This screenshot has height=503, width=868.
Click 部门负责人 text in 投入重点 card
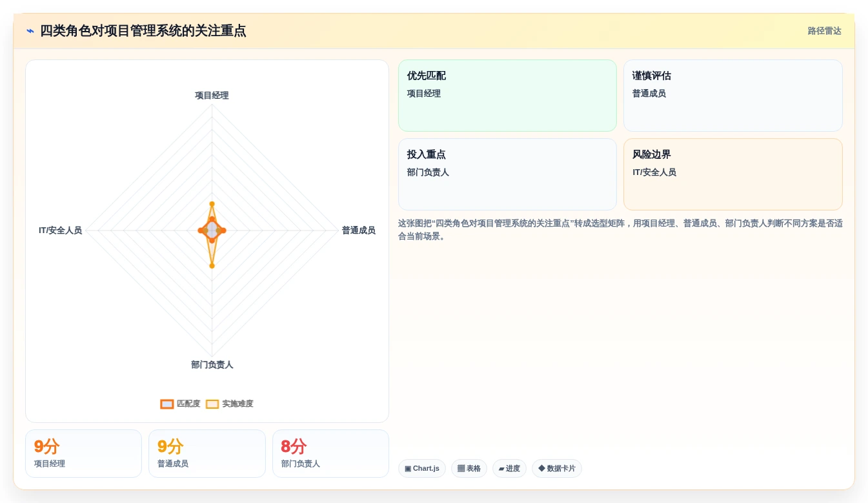428,172
